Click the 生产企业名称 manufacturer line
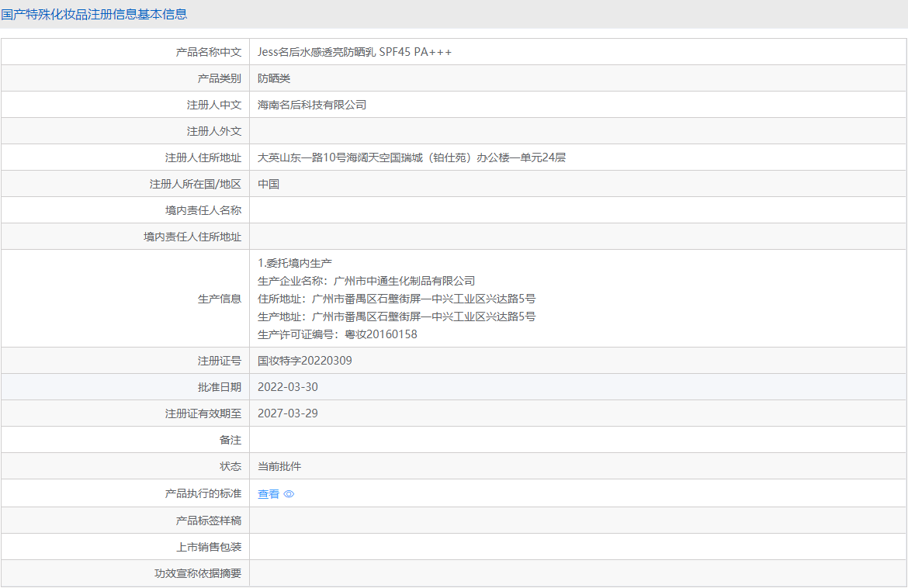 tap(366, 281)
